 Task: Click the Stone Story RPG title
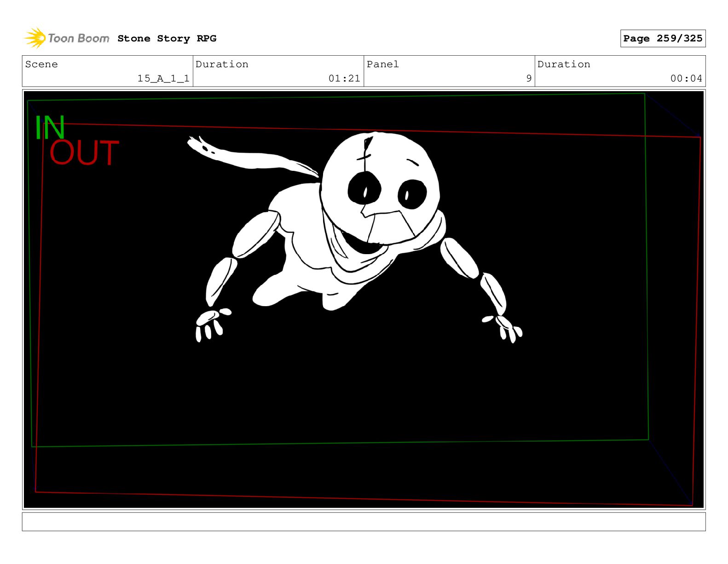[x=167, y=39]
